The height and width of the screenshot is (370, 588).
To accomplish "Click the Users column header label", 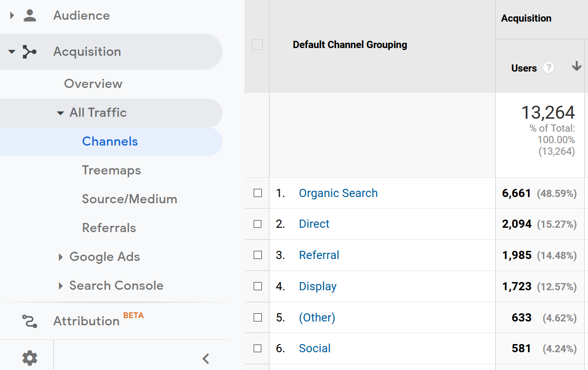I will 524,68.
